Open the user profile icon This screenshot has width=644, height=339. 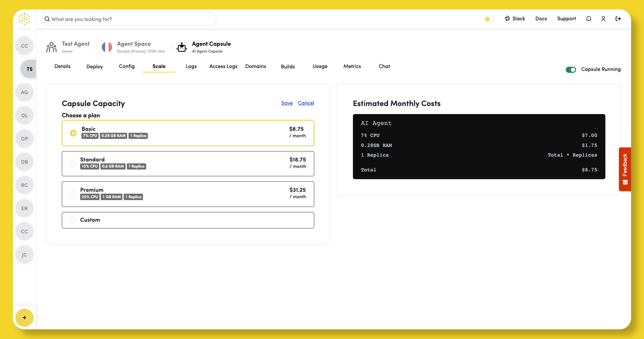point(603,19)
